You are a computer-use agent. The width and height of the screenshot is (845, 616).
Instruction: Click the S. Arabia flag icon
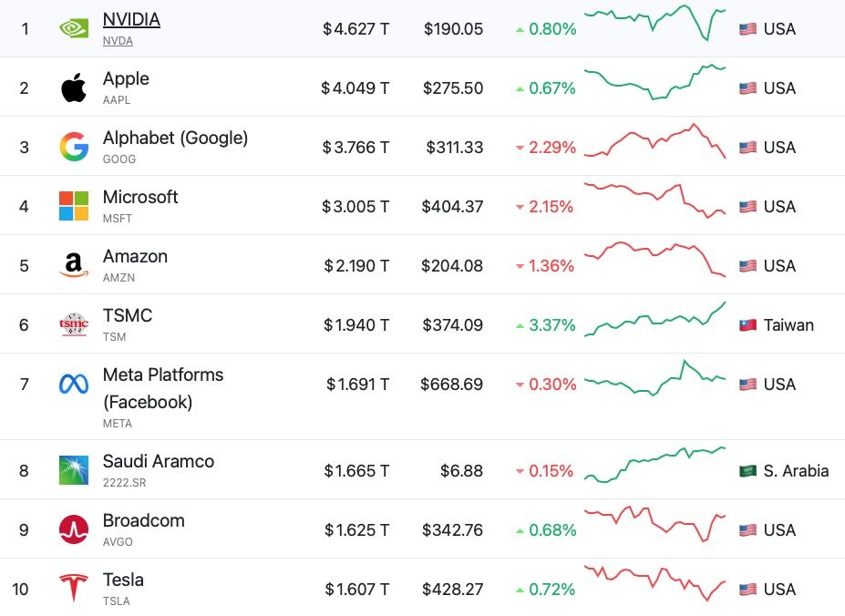click(x=747, y=471)
